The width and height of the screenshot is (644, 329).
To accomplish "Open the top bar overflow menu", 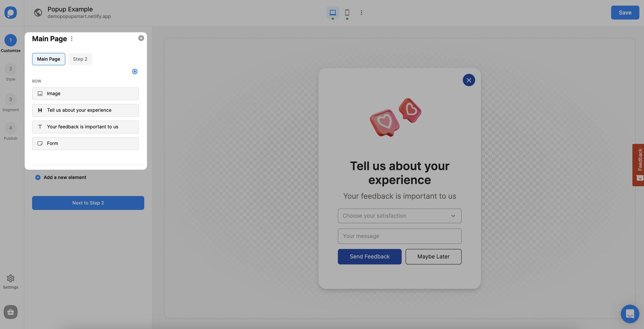I will point(361,13).
